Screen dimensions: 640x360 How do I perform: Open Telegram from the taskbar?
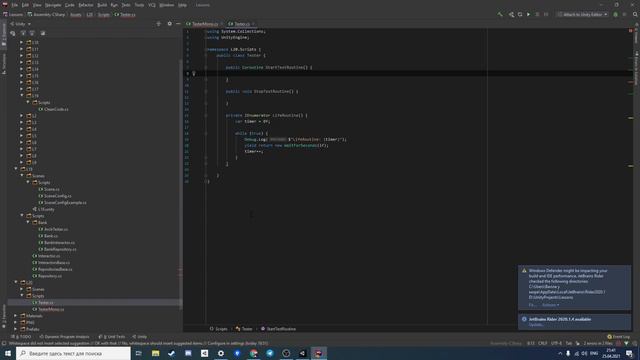pyautogui.click(x=270, y=353)
